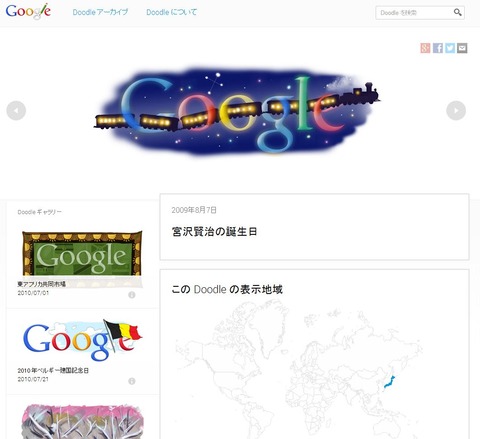This screenshot has width=480, height=439.
Task: Click highlighted Japan on the world map
Action: coord(389,382)
